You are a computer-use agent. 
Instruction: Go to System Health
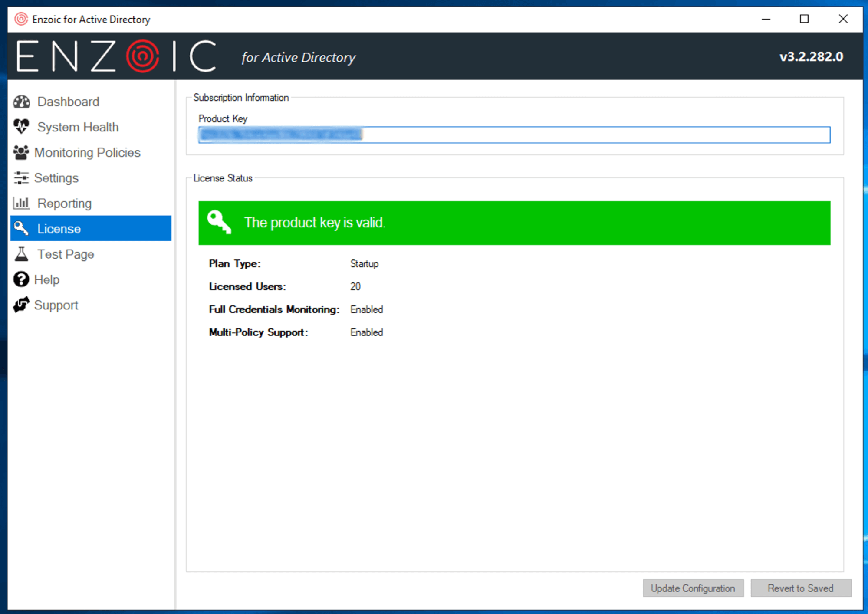(90, 127)
